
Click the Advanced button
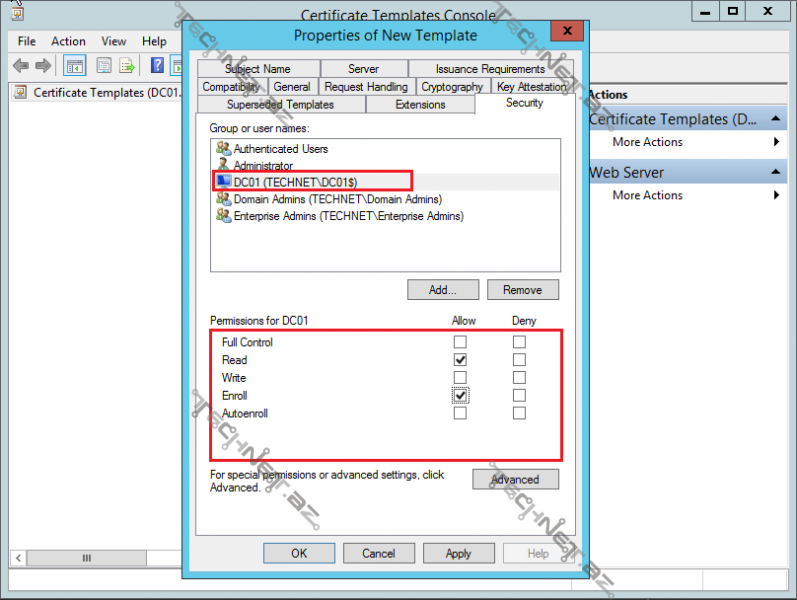515,480
